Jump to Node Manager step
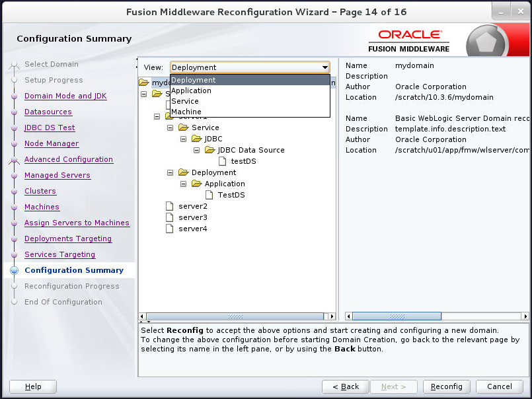 (52, 143)
